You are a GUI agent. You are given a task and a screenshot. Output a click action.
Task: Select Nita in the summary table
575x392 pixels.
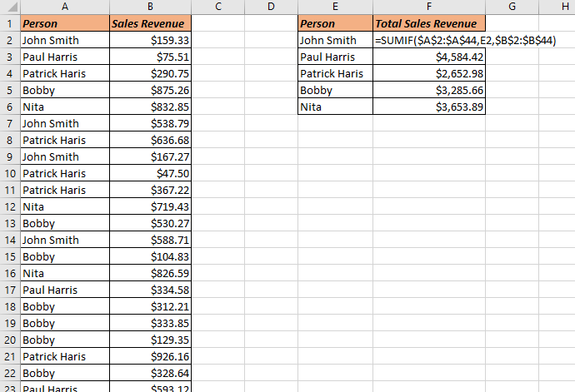[x=335, y=107]
